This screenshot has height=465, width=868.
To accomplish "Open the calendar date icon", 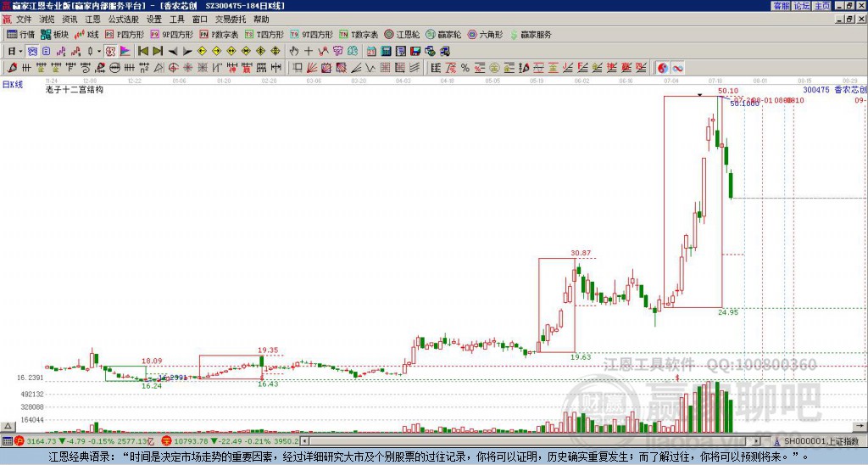I will click(371, 52).
